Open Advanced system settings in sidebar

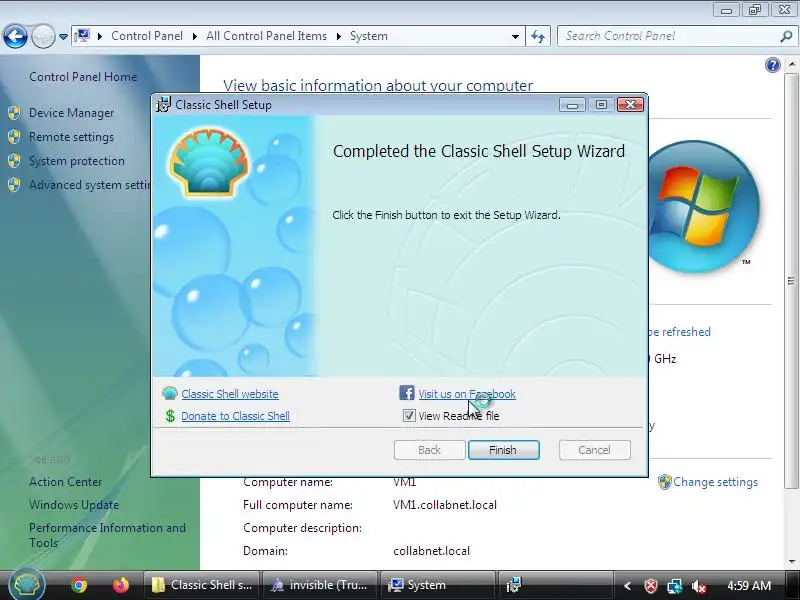[x=90, y=185]
